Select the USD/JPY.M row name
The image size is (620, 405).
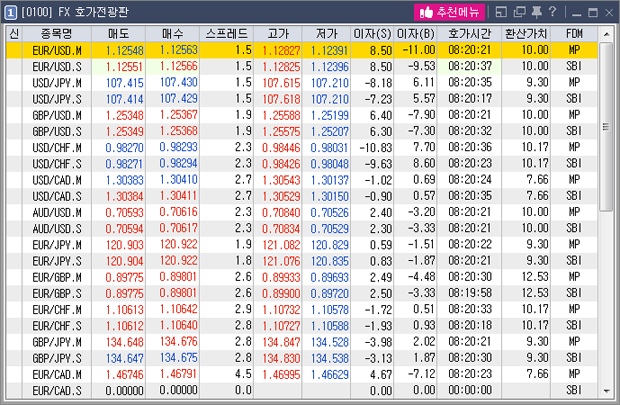coord(57,83)
